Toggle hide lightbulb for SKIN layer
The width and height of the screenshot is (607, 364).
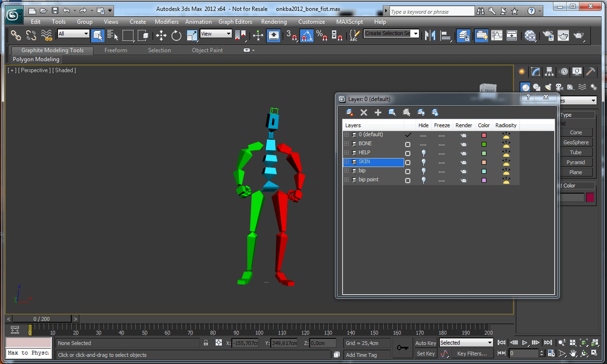click(424, 162)
